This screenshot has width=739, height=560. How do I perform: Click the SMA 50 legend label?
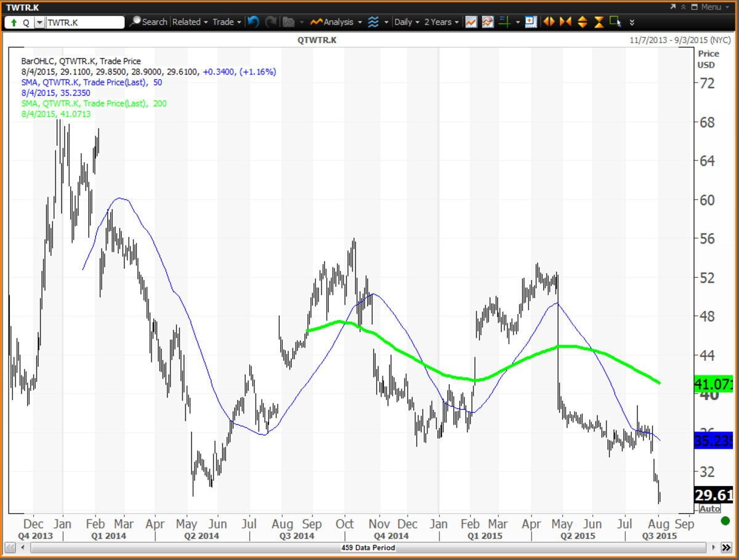(x=92, y=82)
